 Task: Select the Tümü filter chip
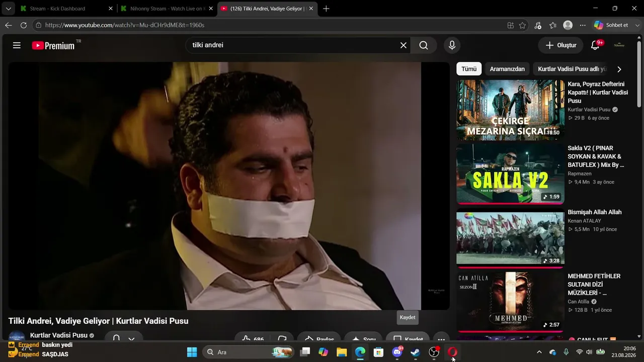469,69
